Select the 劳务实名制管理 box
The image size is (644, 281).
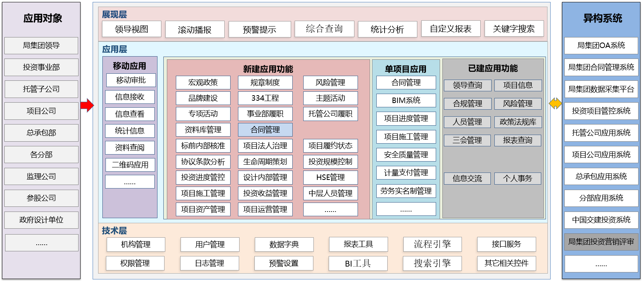(406, 191)
